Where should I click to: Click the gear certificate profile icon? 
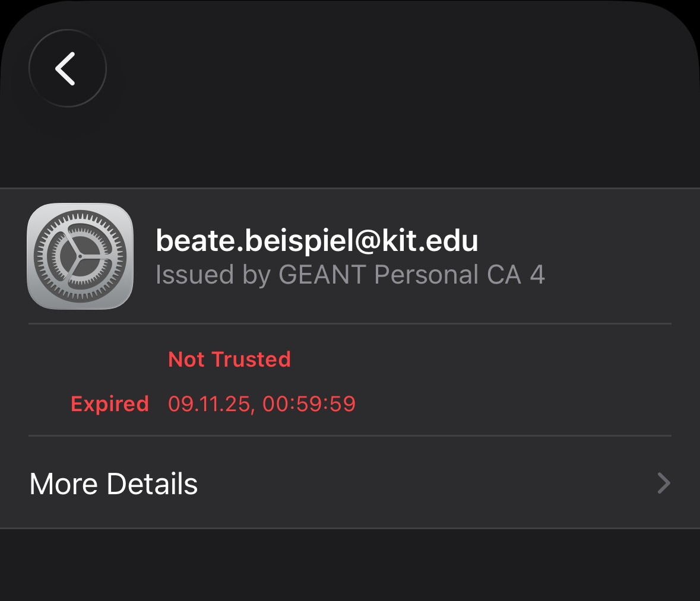(80, 256)
